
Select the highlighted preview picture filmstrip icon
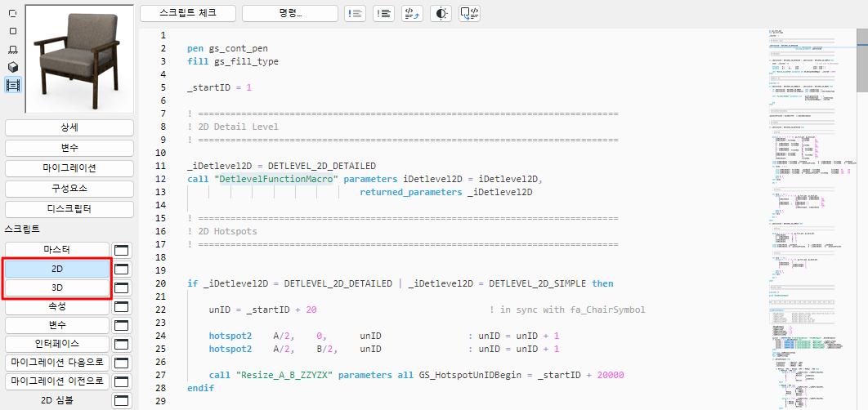(13, 85)
